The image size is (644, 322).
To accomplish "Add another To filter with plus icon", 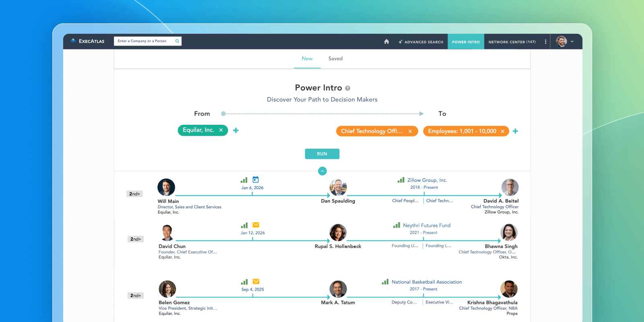I will point(515,131).
